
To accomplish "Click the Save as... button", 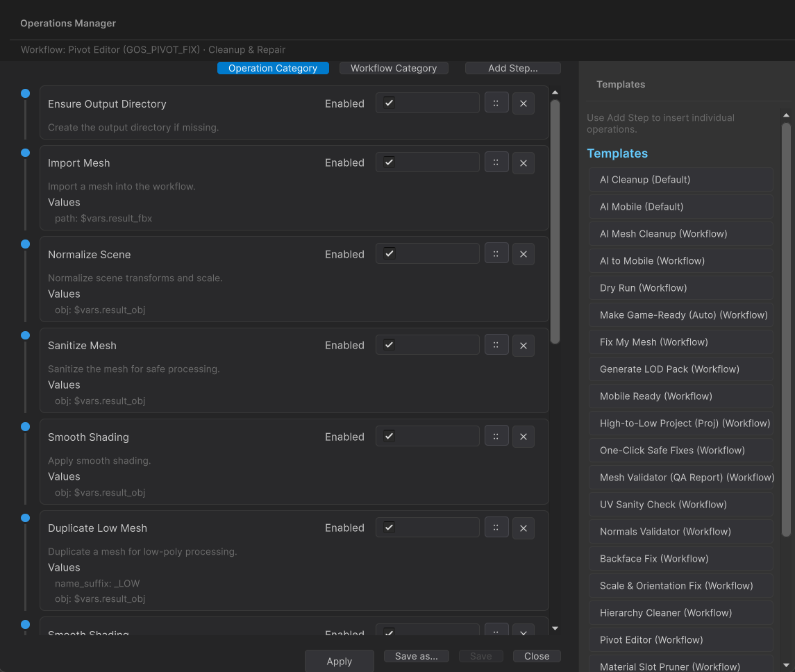I will tap(416, 656).
